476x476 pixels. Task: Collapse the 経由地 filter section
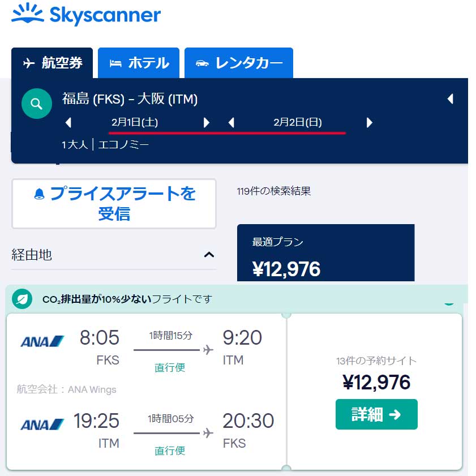coord(209,254)
